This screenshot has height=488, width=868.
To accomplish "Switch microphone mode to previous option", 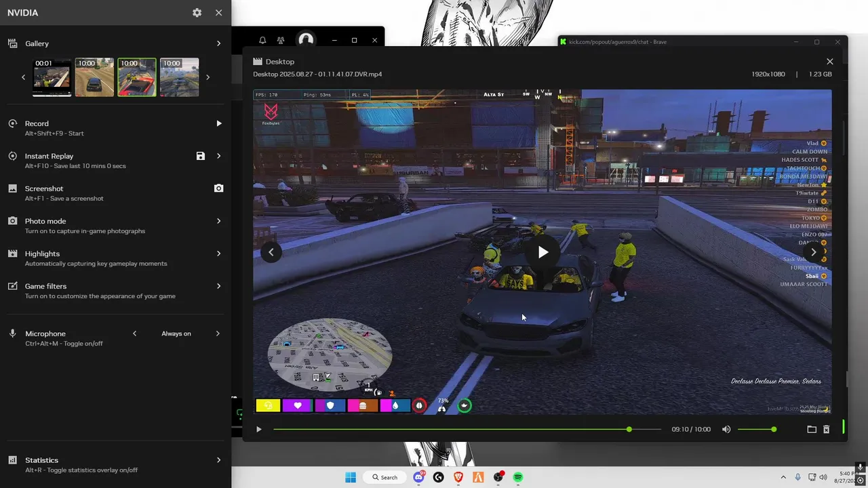I will 134,333.
